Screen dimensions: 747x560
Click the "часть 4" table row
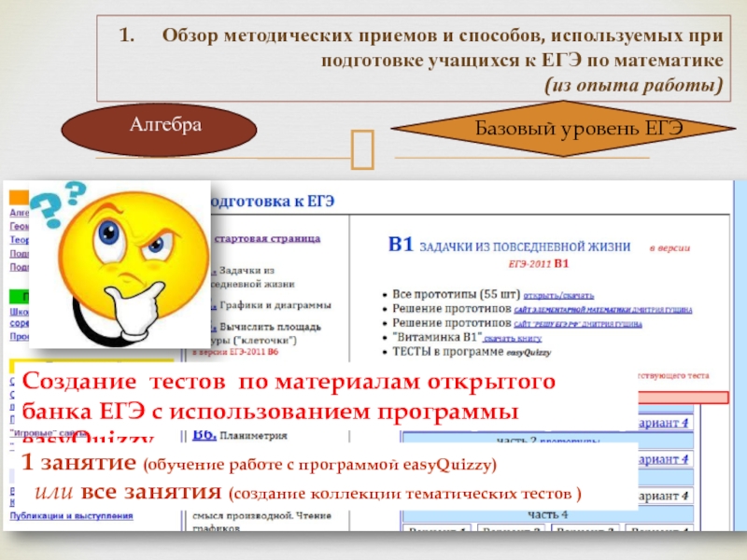[x=547, y=515]
